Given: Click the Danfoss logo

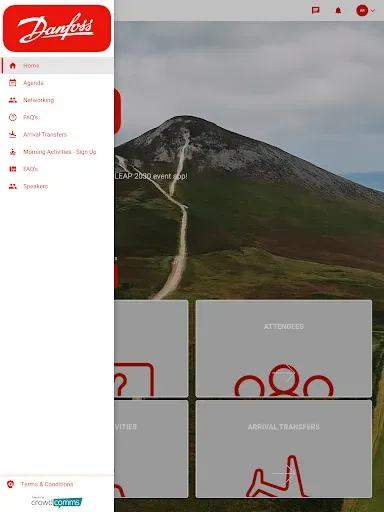Looking at the screenshot, I should click(57, 28).
